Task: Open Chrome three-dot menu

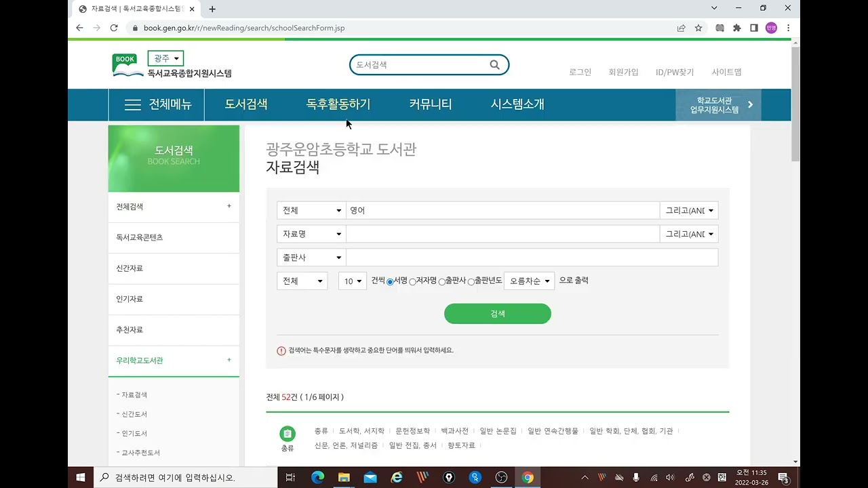Action: click(788, 28)
